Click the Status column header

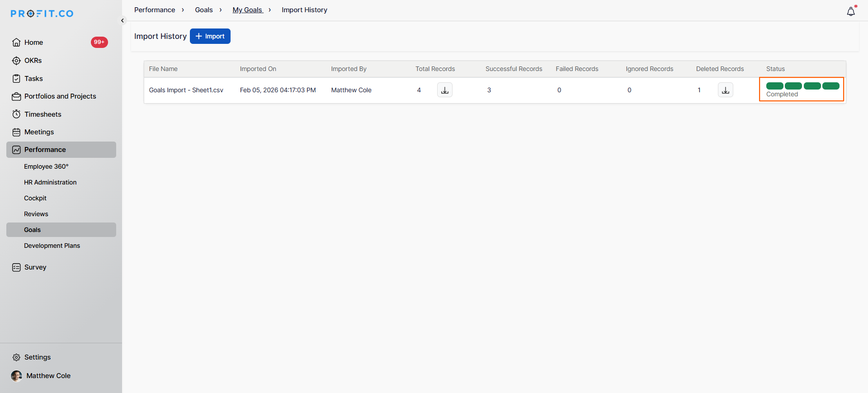click(775, 69)
